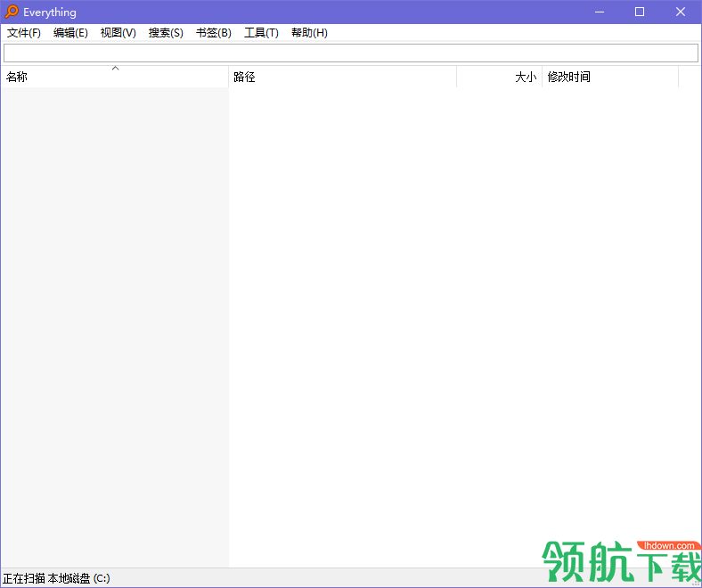Click inside the search input box
Screen dimensions: 702x588
tap(350, 53)
